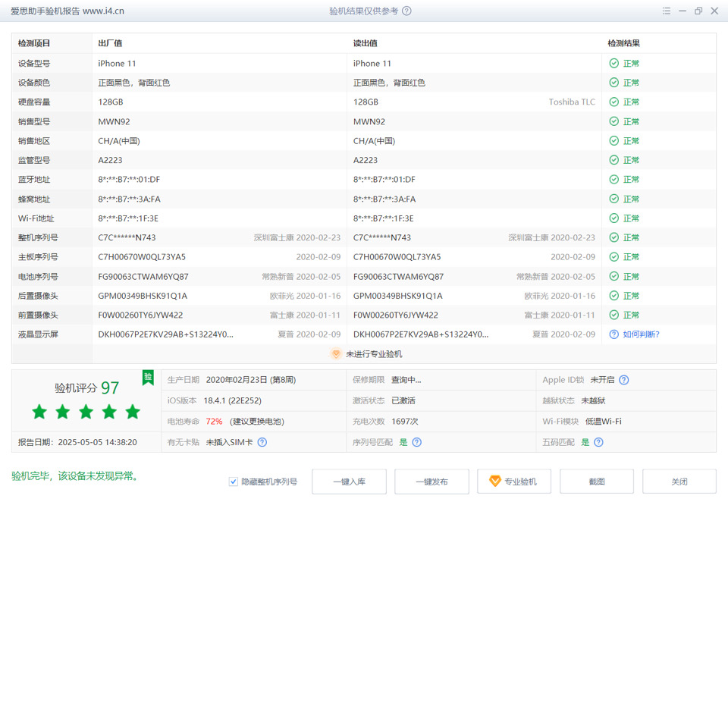The image size is (728, 728).
Task: Click 建议更换电池 recommendation text
Action: [x=257, y=421]
